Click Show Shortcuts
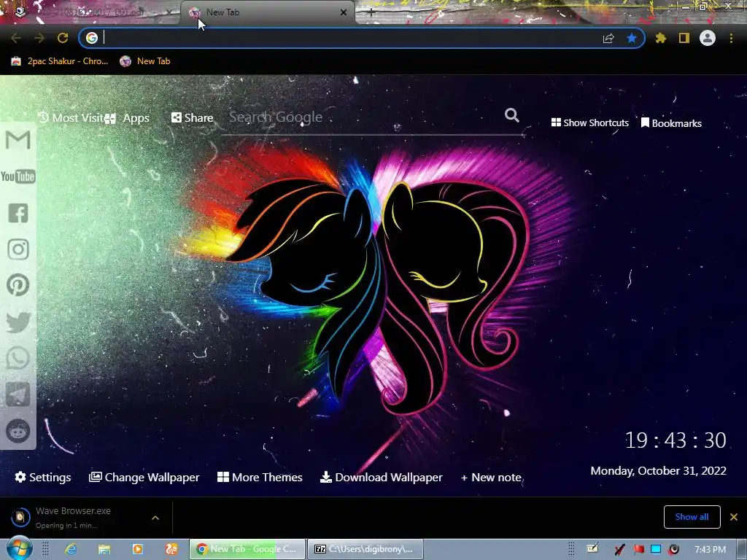Viewport: 747px width, 560px height. 589,122
